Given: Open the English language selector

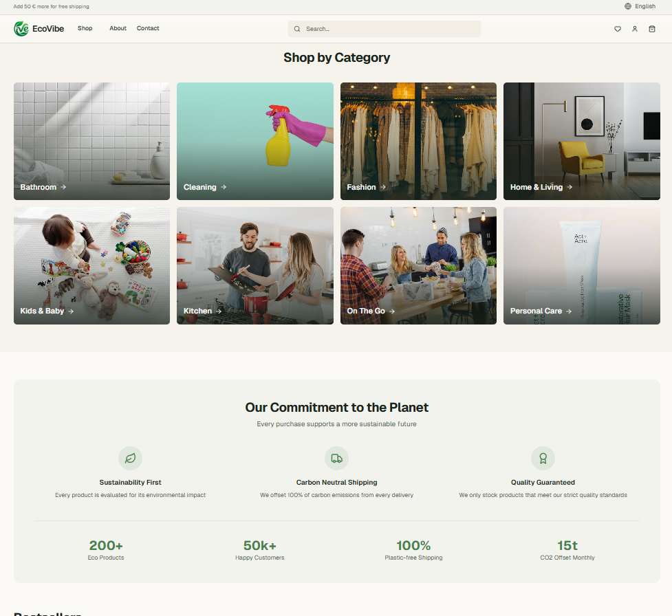Looking at the screenshot, I should [640, 6].
